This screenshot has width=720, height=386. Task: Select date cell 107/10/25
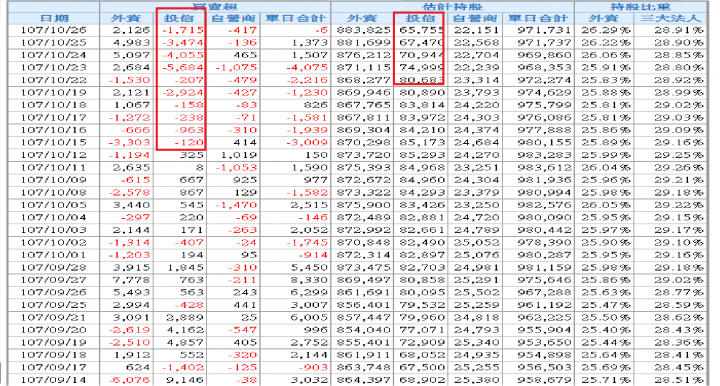pos(53,42)
